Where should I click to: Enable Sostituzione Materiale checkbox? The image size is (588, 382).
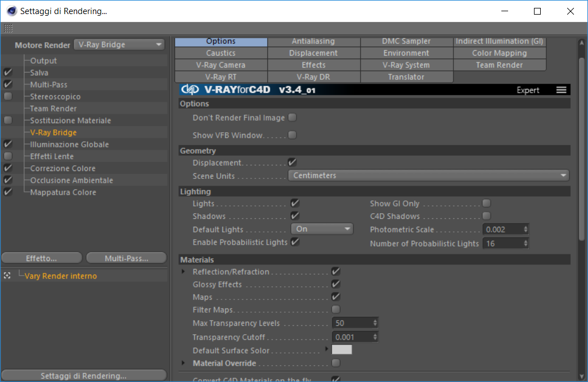(8, 120)
